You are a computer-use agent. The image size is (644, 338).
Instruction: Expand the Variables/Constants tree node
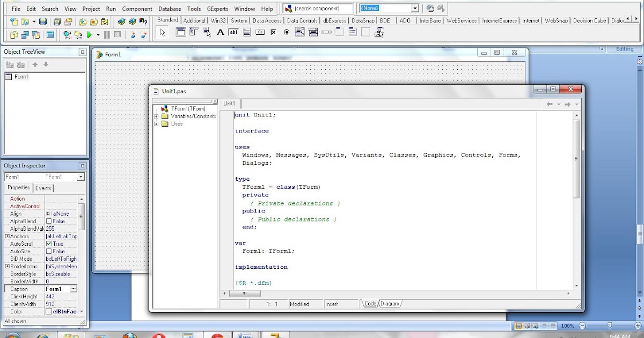coord(156,116)
